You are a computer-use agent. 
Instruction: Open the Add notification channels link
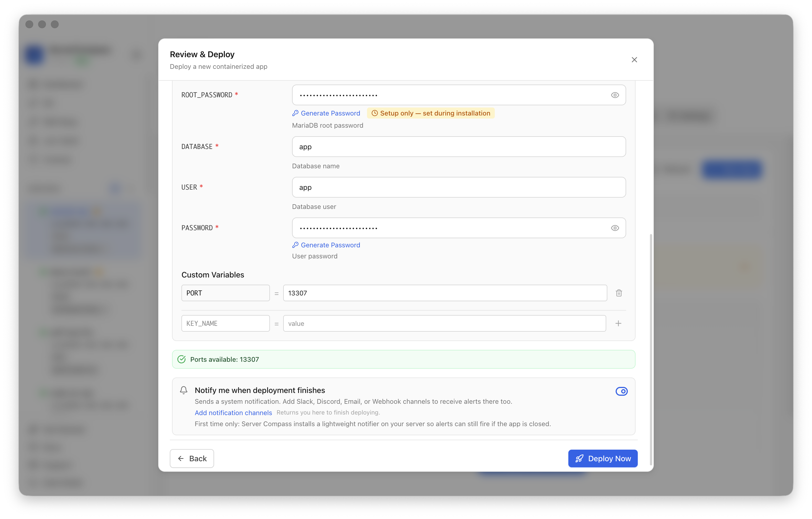click(233, 413)
